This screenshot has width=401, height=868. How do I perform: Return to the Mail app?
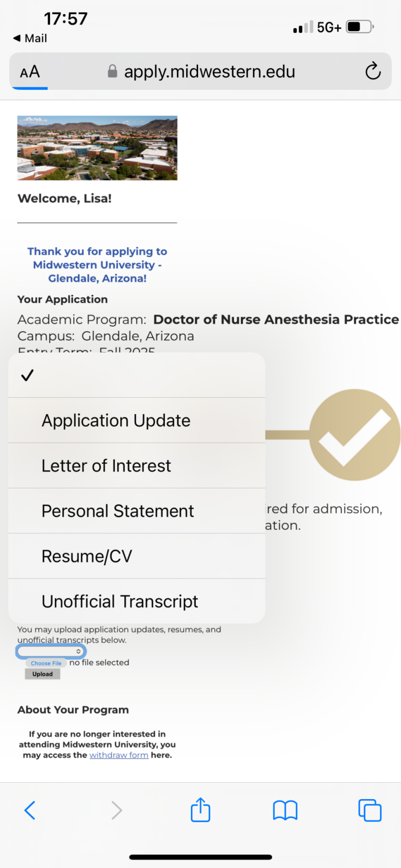click(x=30, y=38)
